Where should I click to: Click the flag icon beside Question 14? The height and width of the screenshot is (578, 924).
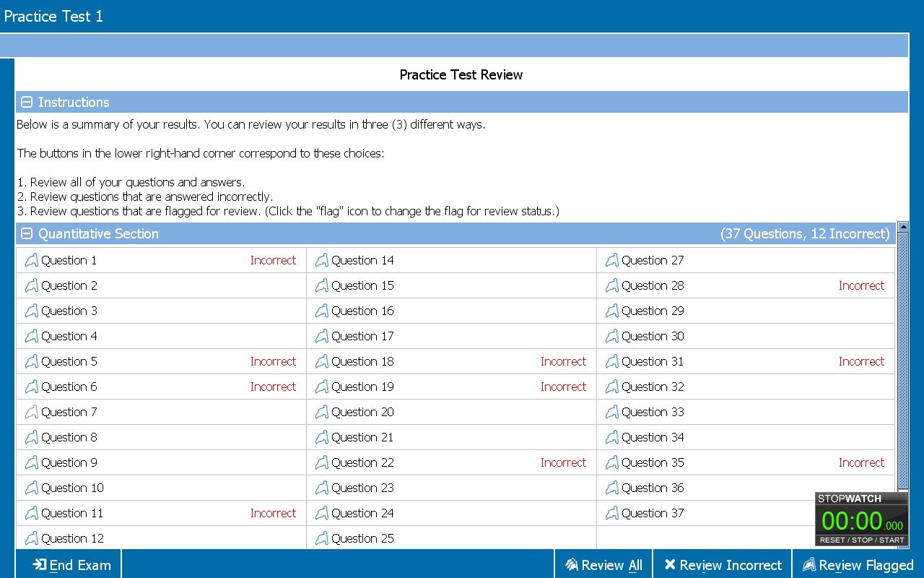pos(321,260)
